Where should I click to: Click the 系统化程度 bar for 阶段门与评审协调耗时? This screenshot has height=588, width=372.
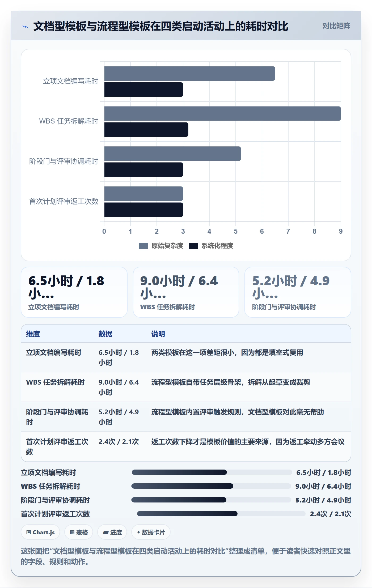(x=144, y=170)
